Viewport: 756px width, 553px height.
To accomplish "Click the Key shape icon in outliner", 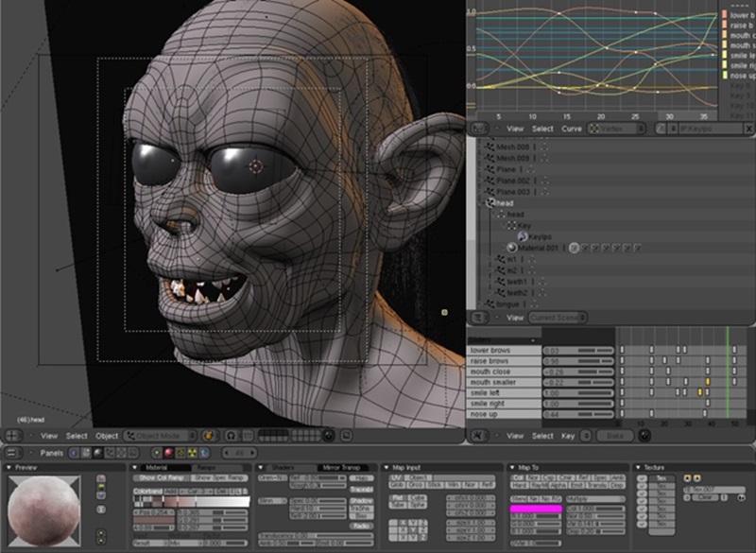I will (511, 226).
